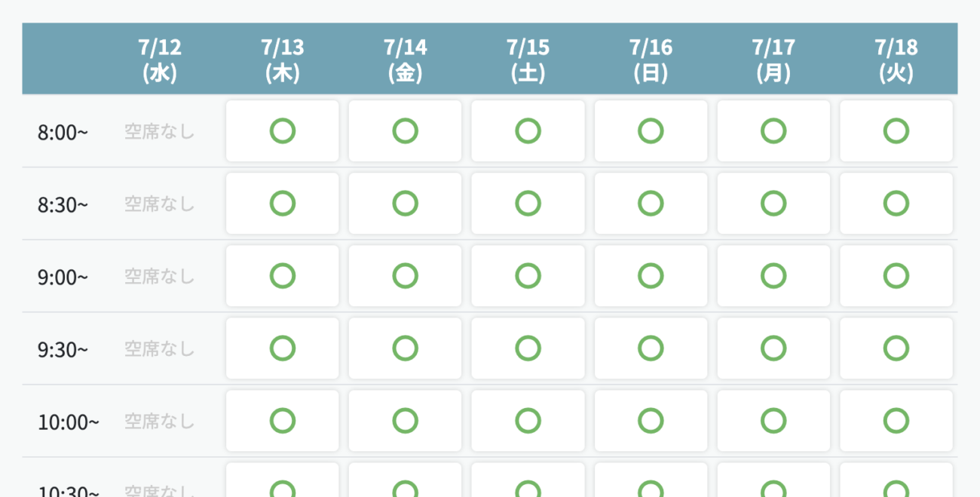
Task: Choose the 9:30 slot on 7/13 (木)
Action: pos(283,348)
